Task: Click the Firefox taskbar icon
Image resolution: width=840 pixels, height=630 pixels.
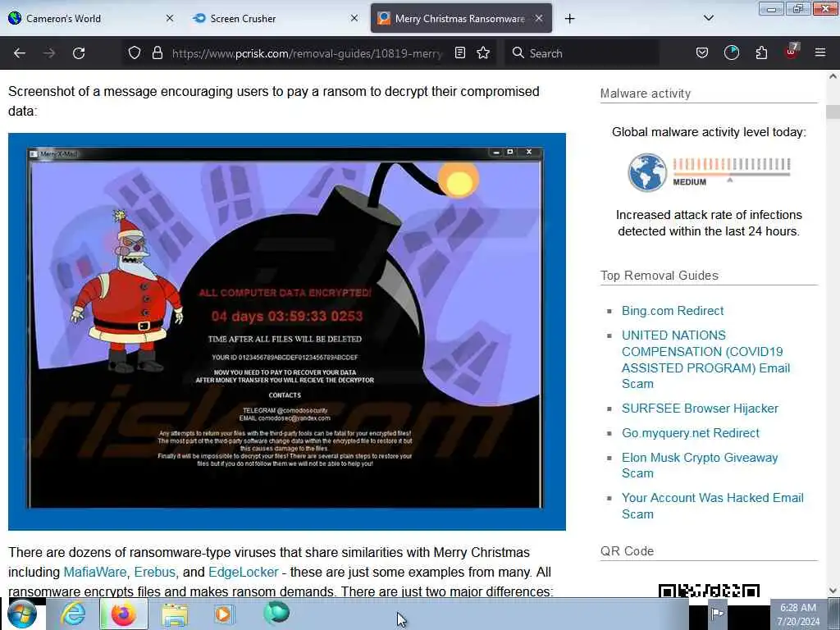Action: click(123, 614)
